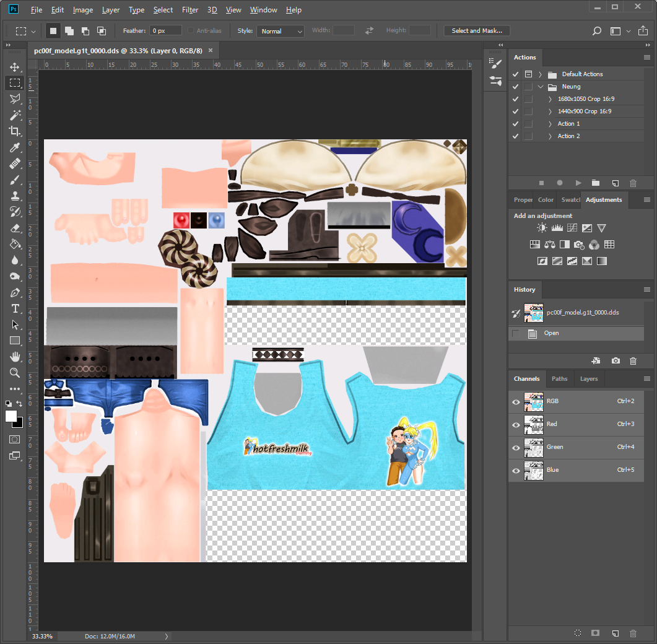Click the Feather input field
This screenshot has height=644, width=657.
pos(165,30)
